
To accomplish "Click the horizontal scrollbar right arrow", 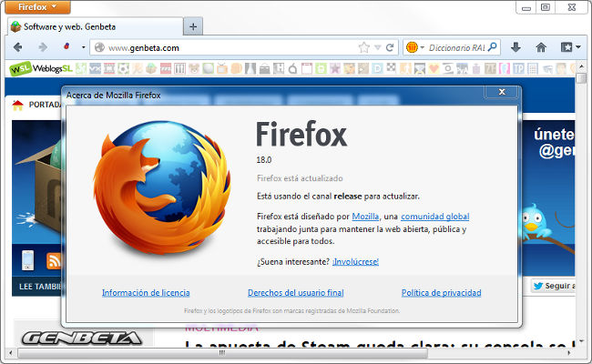I will click(x=569, y=353).
